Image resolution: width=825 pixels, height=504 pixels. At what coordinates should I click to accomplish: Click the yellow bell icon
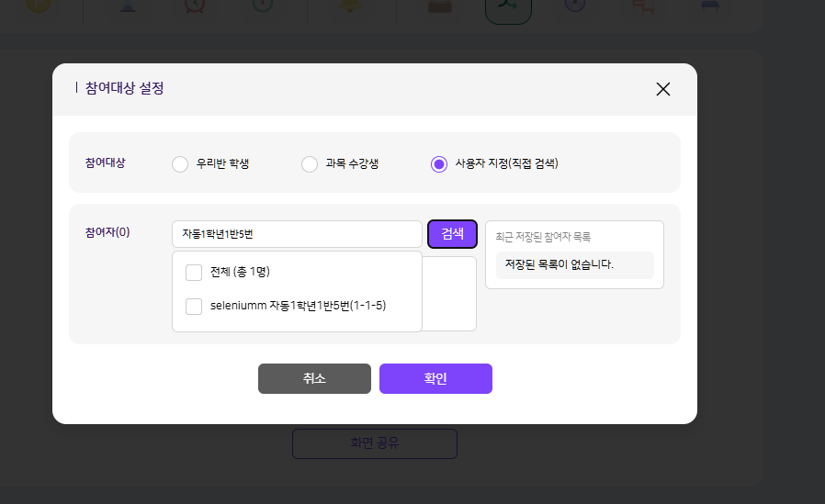[x=351, y=5]
